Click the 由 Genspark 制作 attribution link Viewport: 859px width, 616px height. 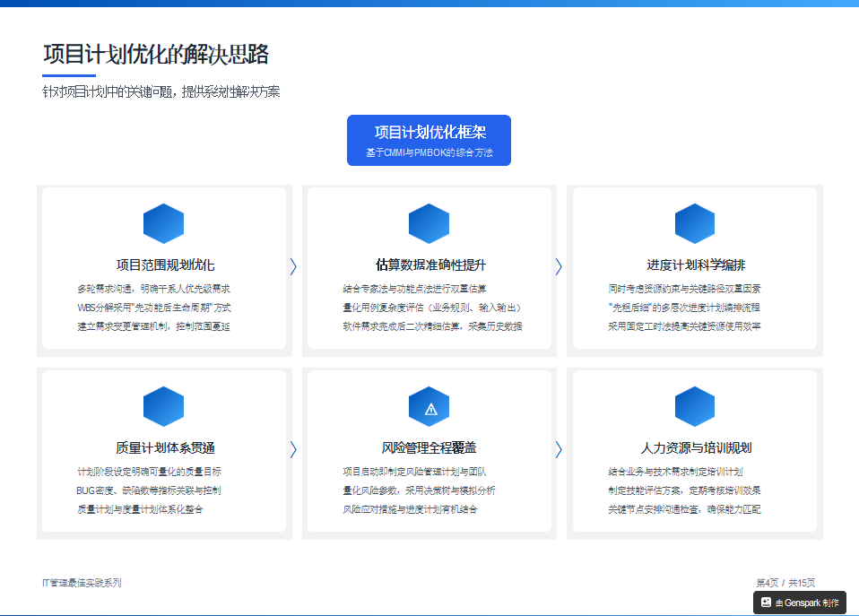tap(801, 603)
